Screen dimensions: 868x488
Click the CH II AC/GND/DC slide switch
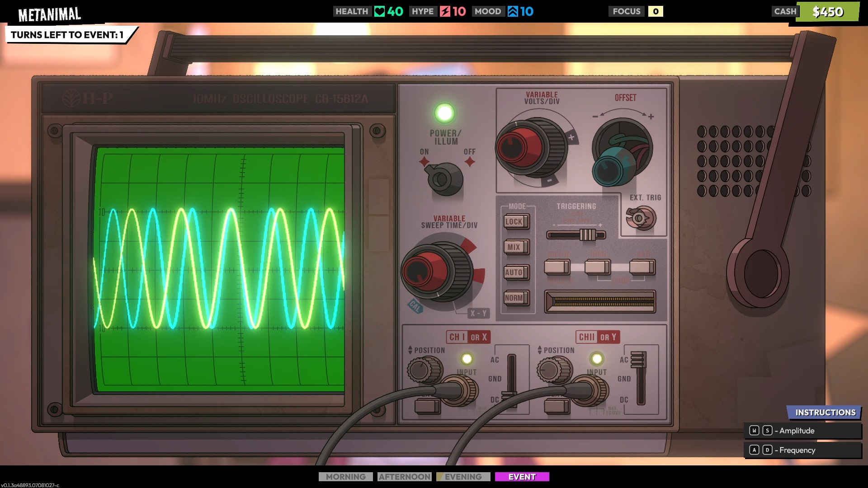coord(638,360)
